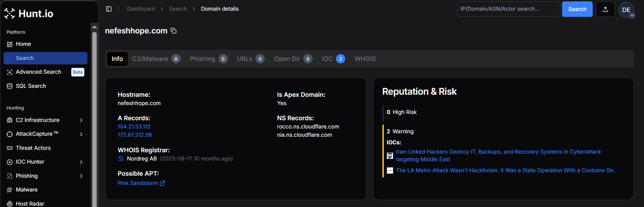Image resolution: width=644 pixels, height=207 pixels.
Task: Click the upload/export icon button
Action: tap(605, 9)
